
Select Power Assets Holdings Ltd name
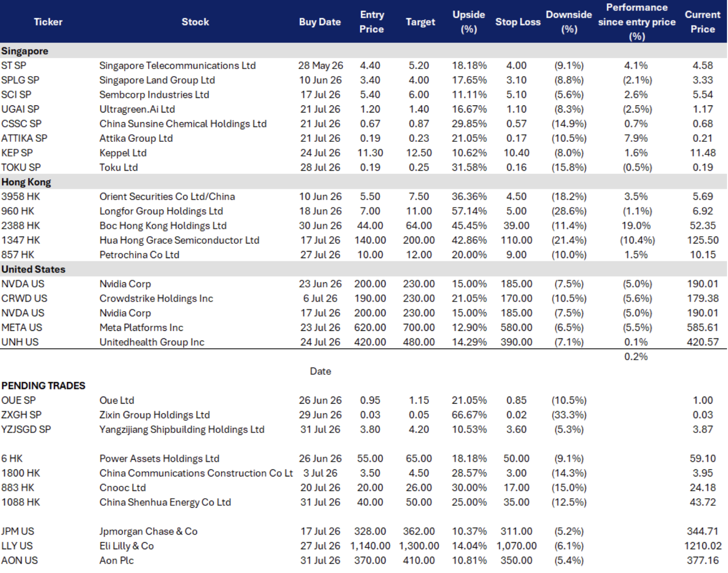tap(159, 458)
